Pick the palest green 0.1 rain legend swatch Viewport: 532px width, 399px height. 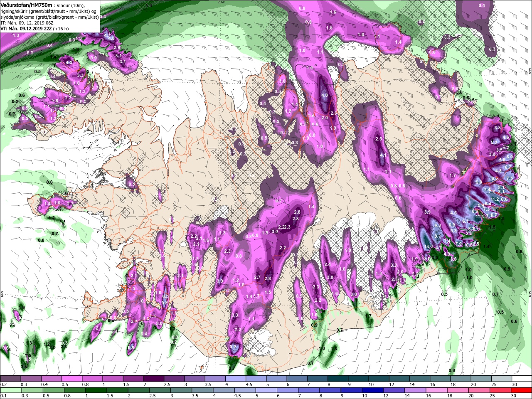[11, 391]
